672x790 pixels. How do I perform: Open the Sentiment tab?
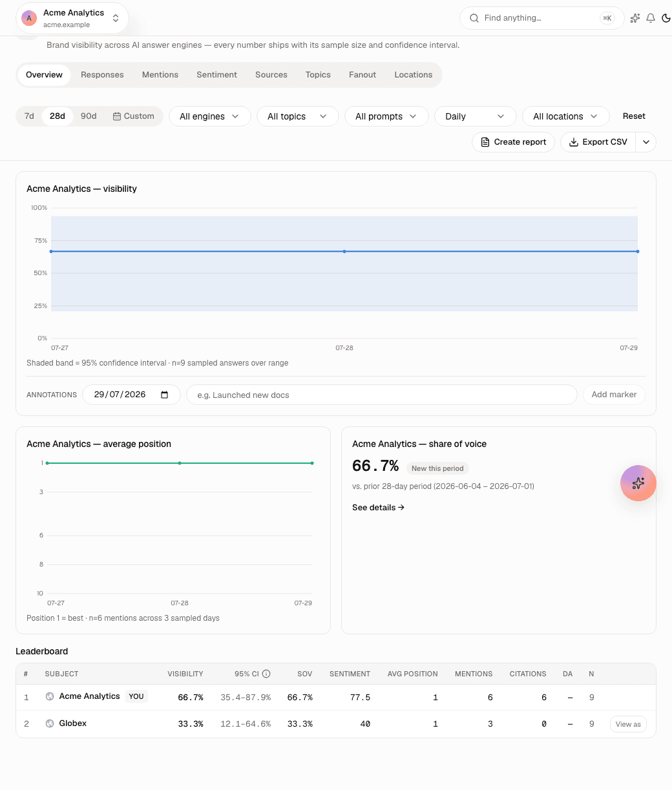click(217, 75)
